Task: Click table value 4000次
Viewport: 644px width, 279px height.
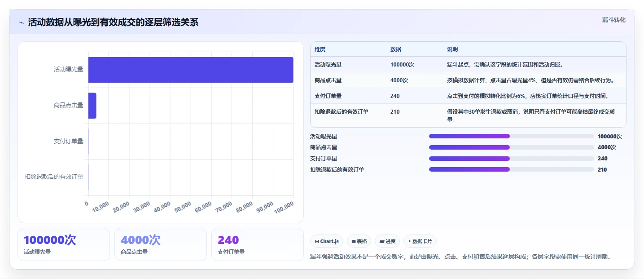Action: (399, 80)
